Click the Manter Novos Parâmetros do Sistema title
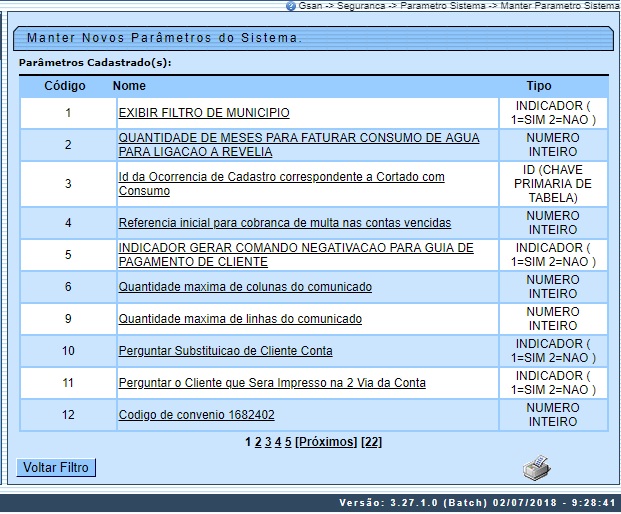This screenshot has height=514, width=621. [164, 38]
